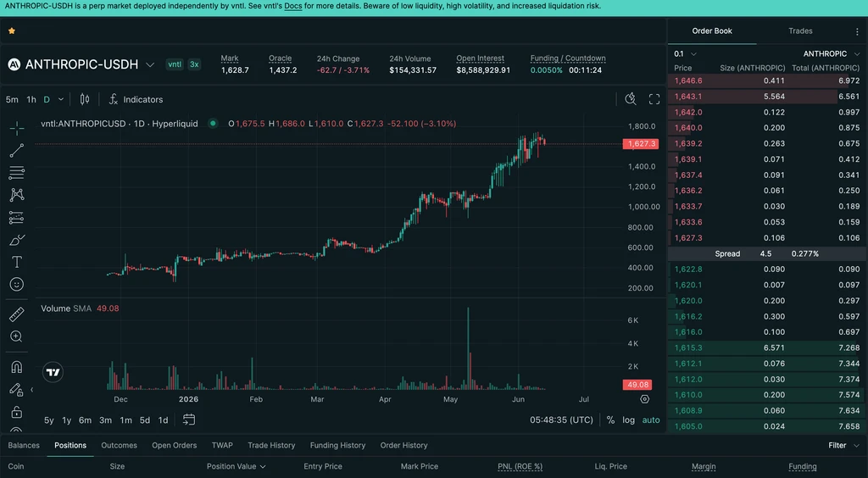Open the TWAP tab

[x=222, y=445]
